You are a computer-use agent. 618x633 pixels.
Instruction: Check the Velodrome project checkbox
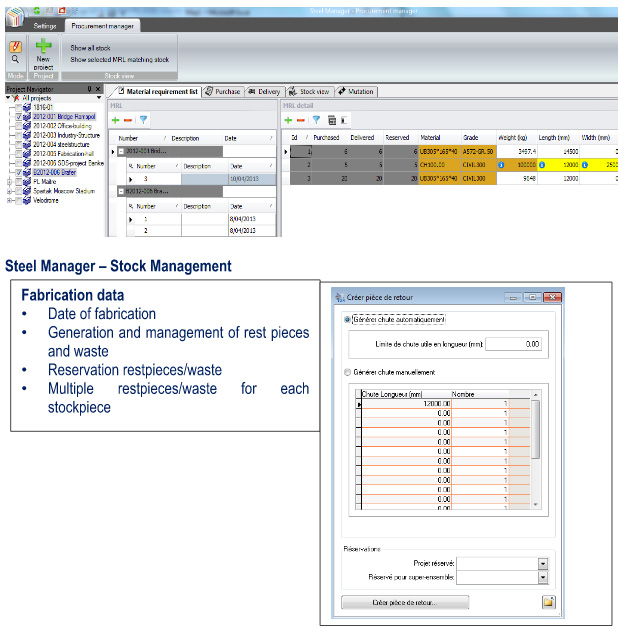(19, 200)
